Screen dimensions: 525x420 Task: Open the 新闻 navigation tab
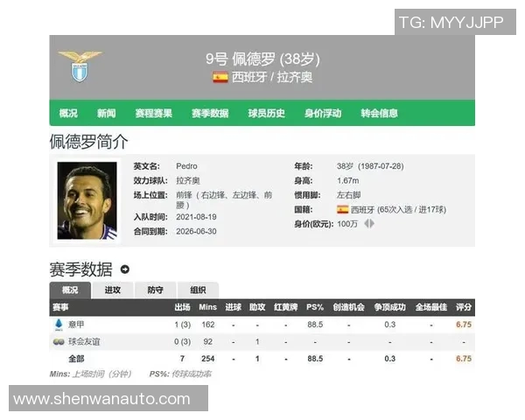(106, 113)
